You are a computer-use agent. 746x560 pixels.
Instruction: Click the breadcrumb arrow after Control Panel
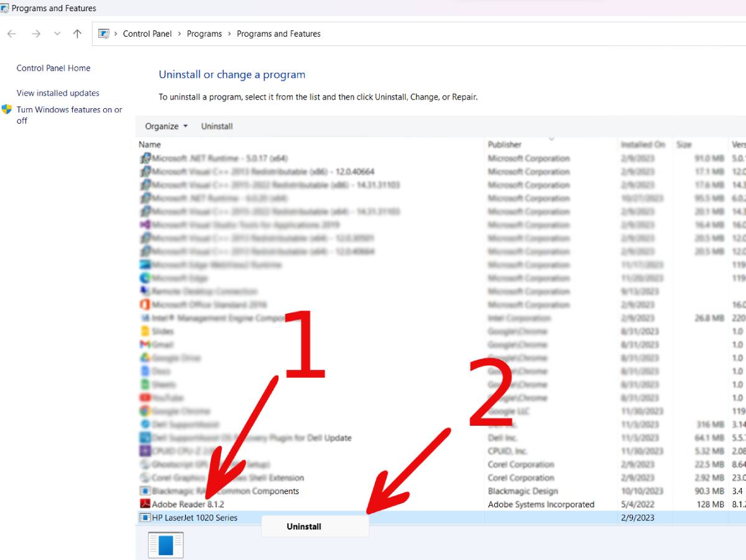[x=179, y=34]
